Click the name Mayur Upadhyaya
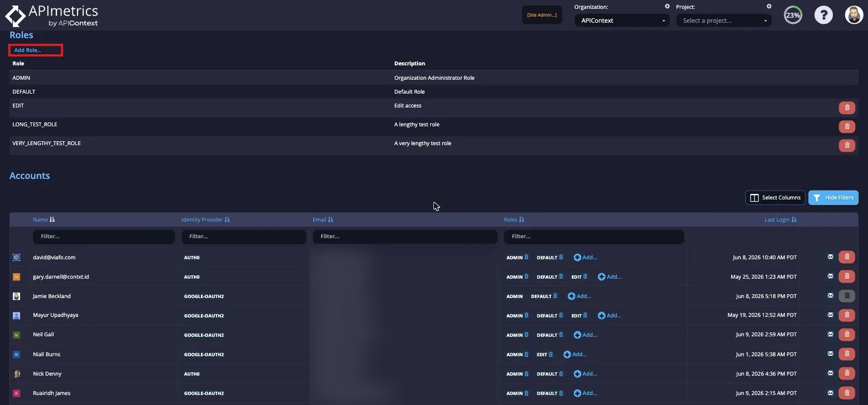Viewport: 868px width, 405px height. (x=55, y=315)
